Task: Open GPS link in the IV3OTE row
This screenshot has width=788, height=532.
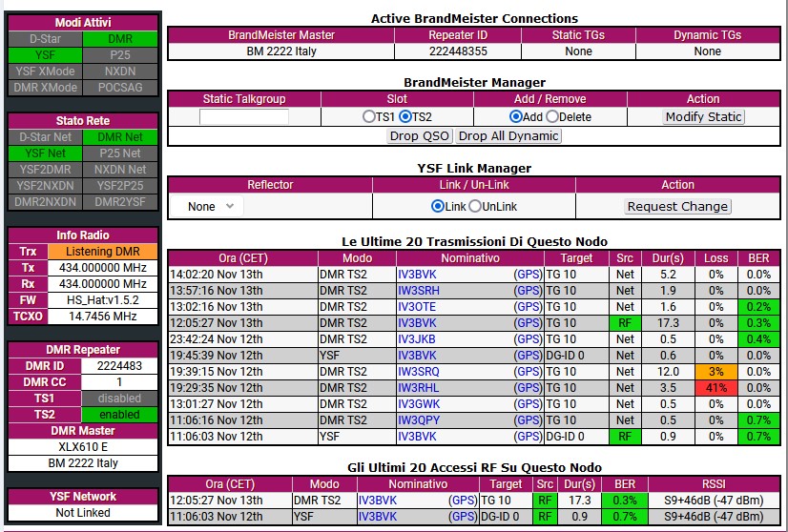Action: coord(529,307)
